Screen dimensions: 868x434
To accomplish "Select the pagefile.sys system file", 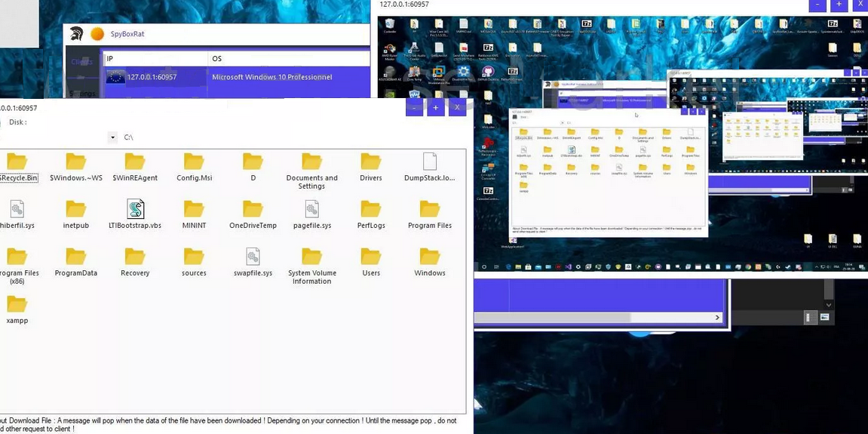I will [311, 209].
